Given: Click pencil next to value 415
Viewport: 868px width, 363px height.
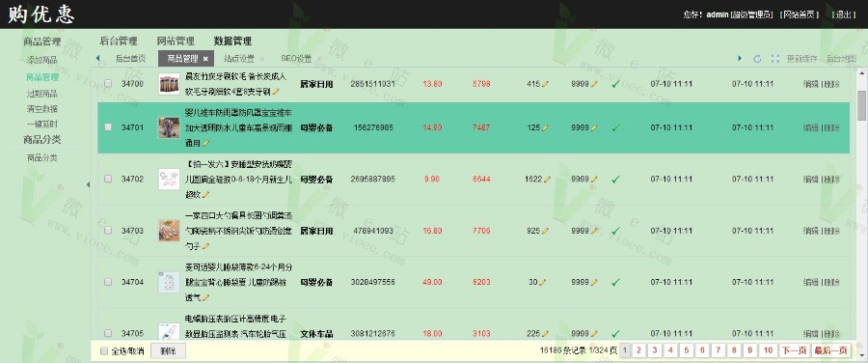Looking at the screenshot, I should [545, 84].
